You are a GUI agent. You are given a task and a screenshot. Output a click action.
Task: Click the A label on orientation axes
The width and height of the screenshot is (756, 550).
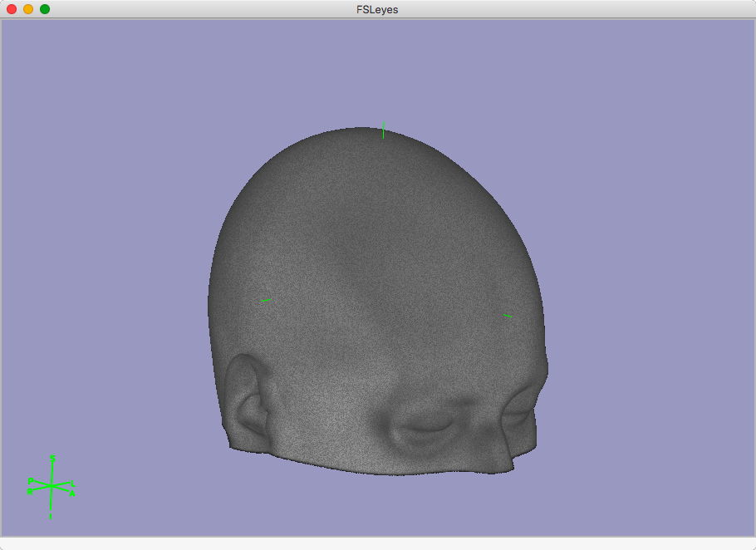[x=72, y=494]
